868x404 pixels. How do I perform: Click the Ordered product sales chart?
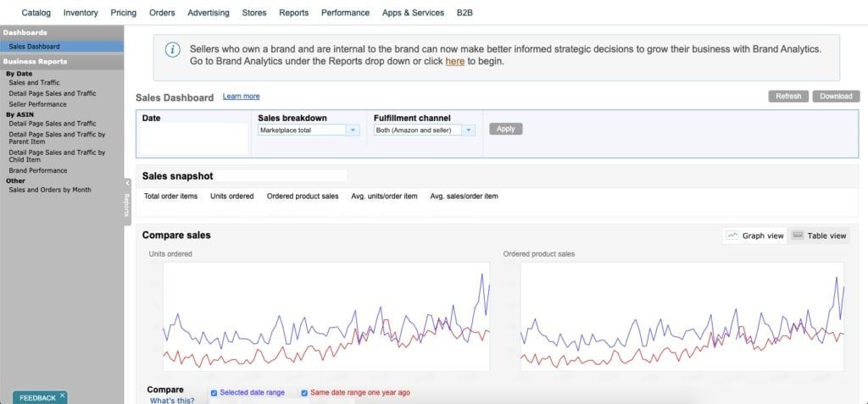point(682,317)
